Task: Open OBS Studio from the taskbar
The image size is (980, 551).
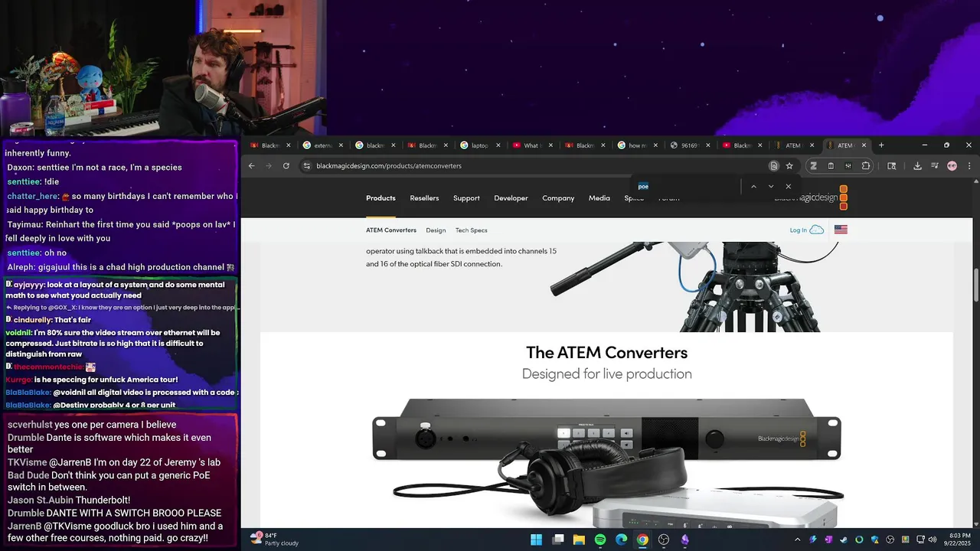Action: 664,540
